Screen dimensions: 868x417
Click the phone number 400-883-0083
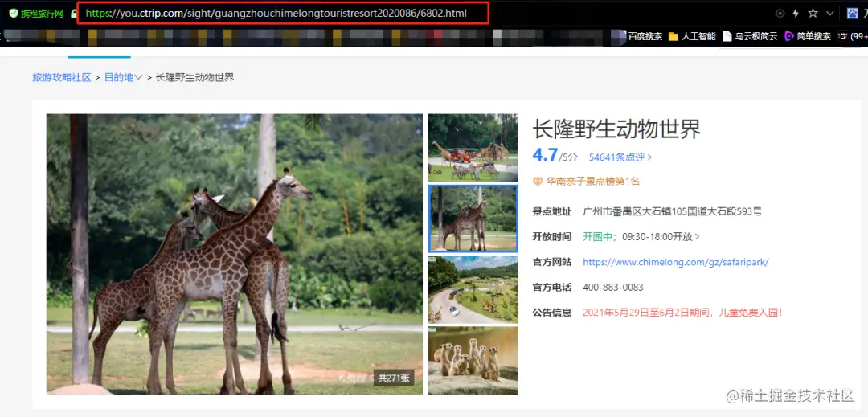pyautogui.click(x=612, y=288)
